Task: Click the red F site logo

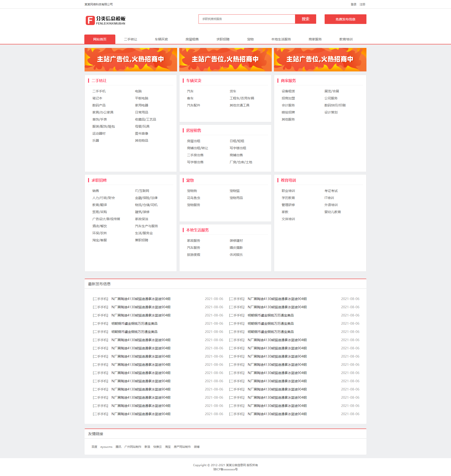Action: (105, 20)
